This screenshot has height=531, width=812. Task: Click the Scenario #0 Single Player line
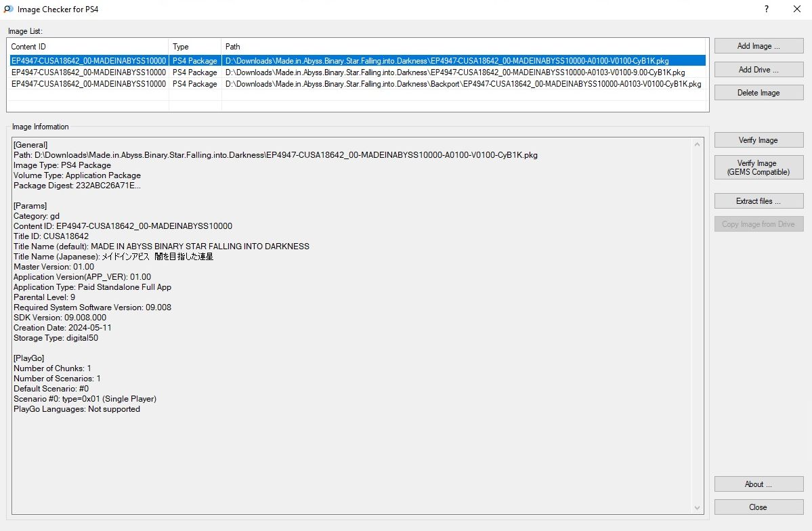coord(85,399)
